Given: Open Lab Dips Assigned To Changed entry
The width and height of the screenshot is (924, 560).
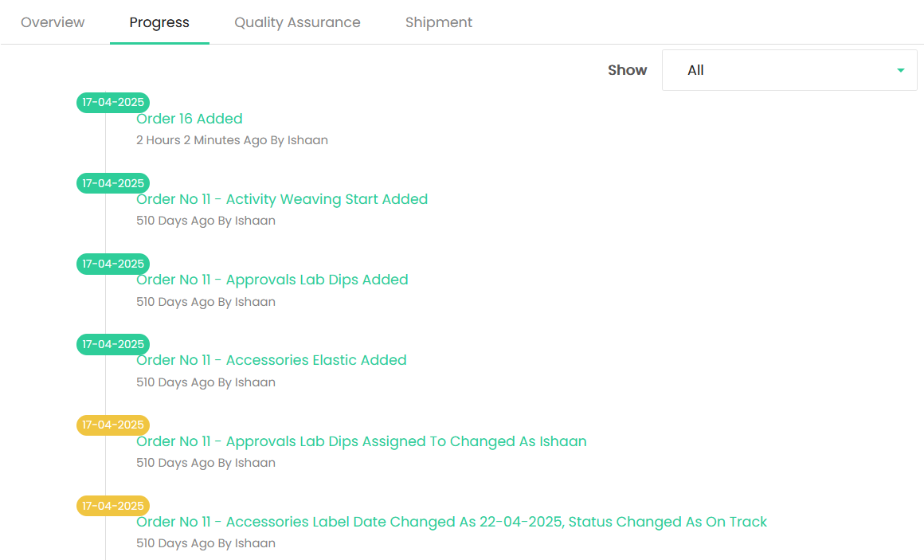Looking at the screenshot, I should [361, 441].
